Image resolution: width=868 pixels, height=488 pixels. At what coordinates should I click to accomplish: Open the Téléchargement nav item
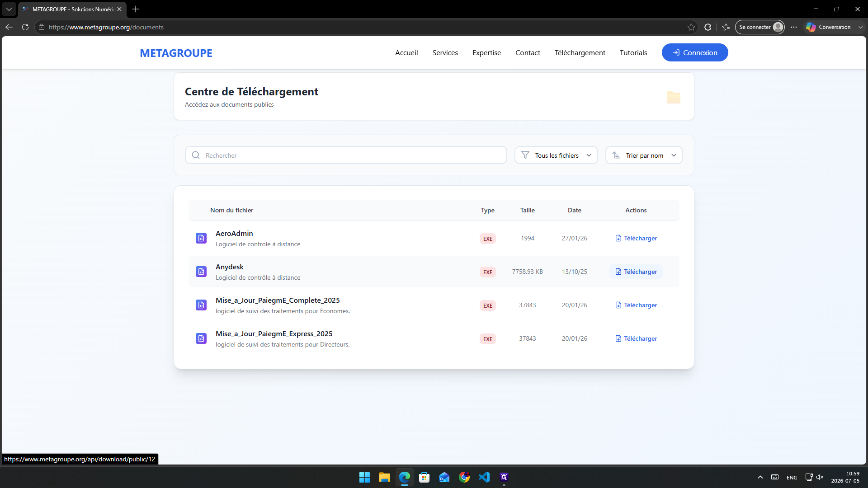[x=580, y=52]
